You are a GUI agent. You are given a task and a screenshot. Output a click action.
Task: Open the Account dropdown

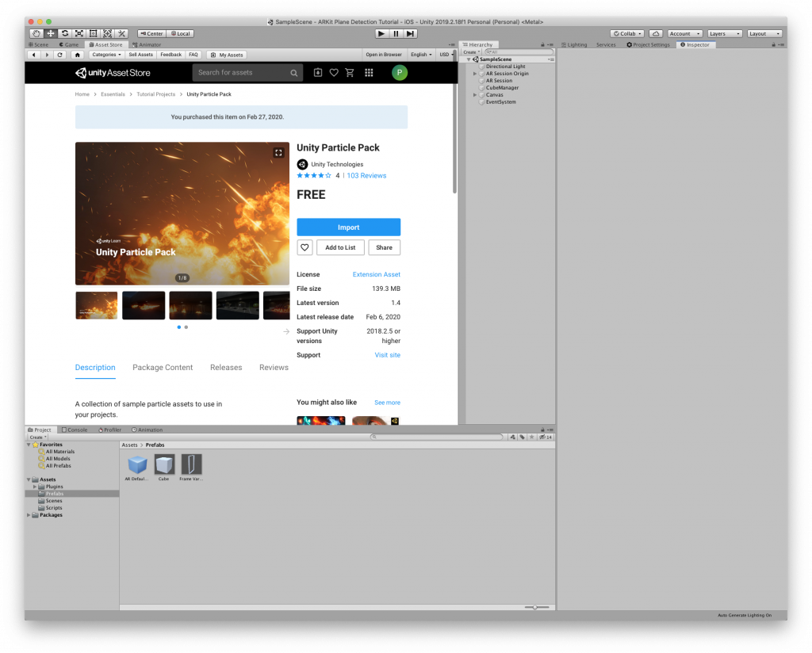pyautogui.click(x=684, y=33)
